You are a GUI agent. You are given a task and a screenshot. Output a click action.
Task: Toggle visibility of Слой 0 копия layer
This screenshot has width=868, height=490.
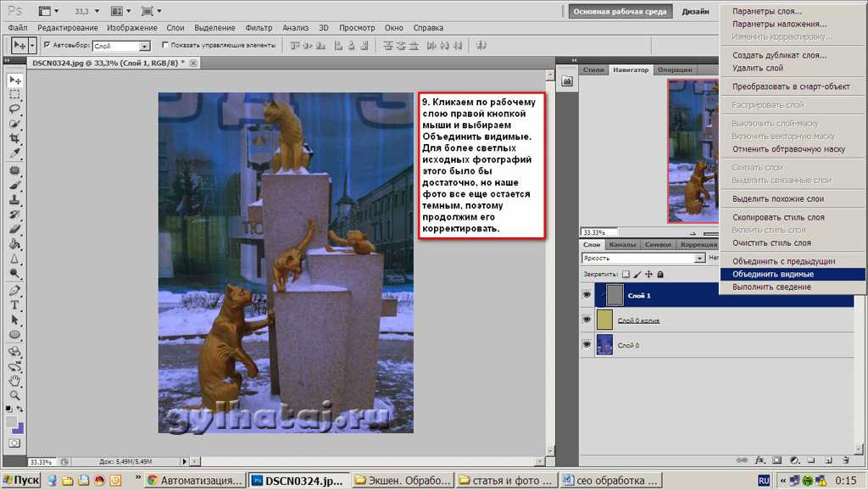587,320
